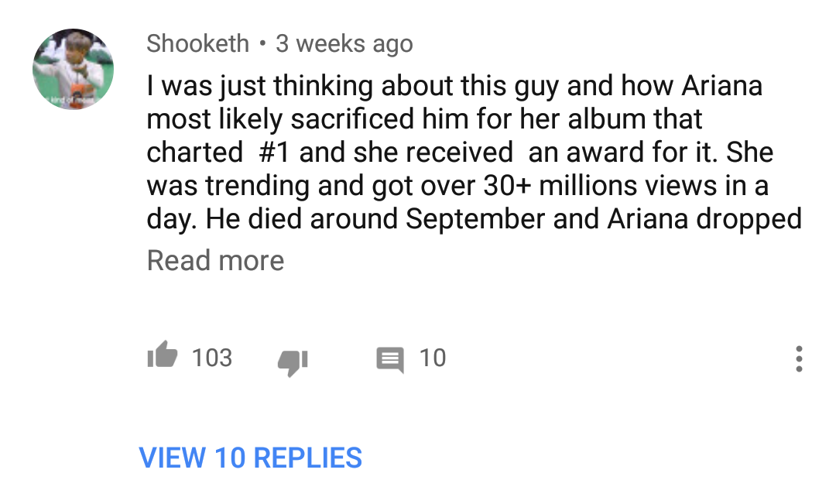The image size is (836, 504).
Task: Click the word 'September' in the comment
Action: pos(475,219)
